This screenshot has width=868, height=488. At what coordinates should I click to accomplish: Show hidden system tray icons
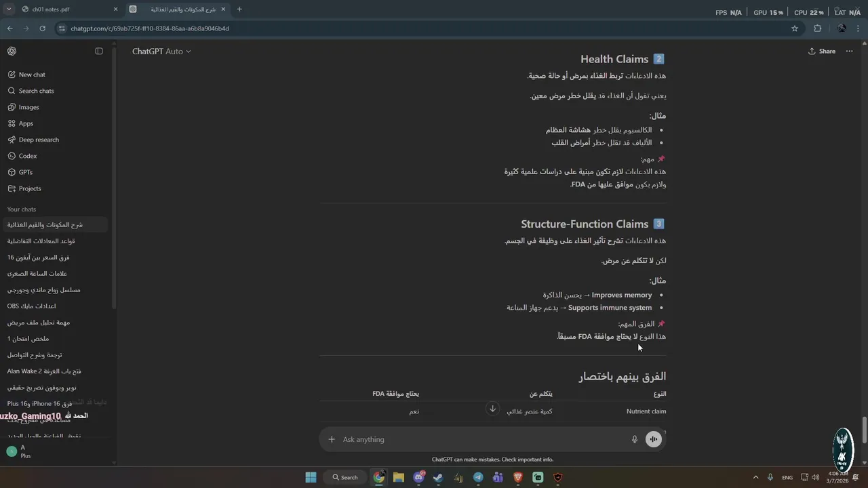point(755,477)
